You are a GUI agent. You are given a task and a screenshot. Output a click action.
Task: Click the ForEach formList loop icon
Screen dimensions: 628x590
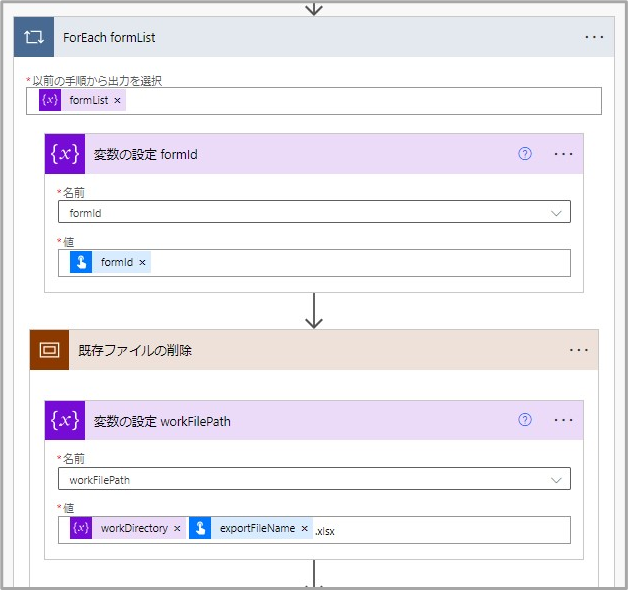(34, 37)
